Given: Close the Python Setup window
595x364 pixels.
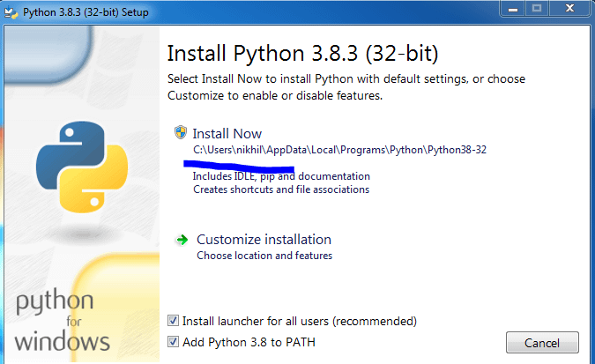Looking at the screenshot, I should [569, 8].
